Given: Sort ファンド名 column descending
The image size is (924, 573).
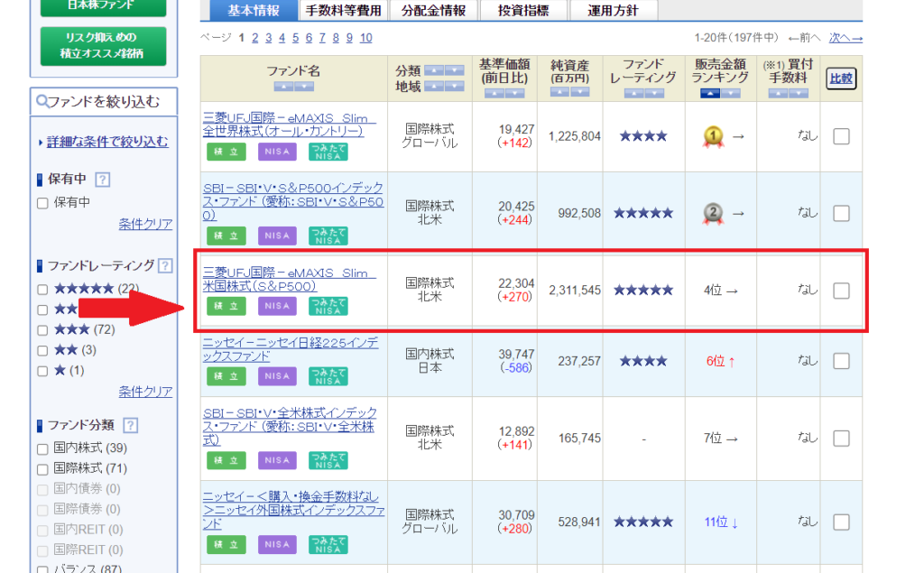Looking at the screenshot, I should (x=304, y=87).
